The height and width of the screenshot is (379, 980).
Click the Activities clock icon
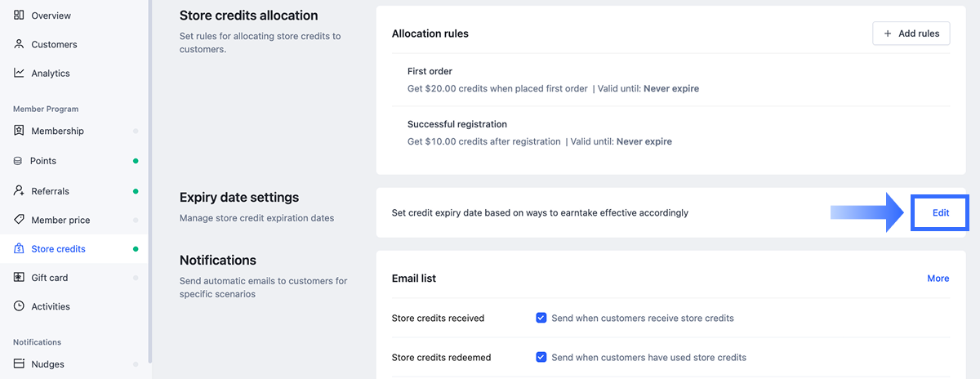pyautogui.click(x=19, y=306)
